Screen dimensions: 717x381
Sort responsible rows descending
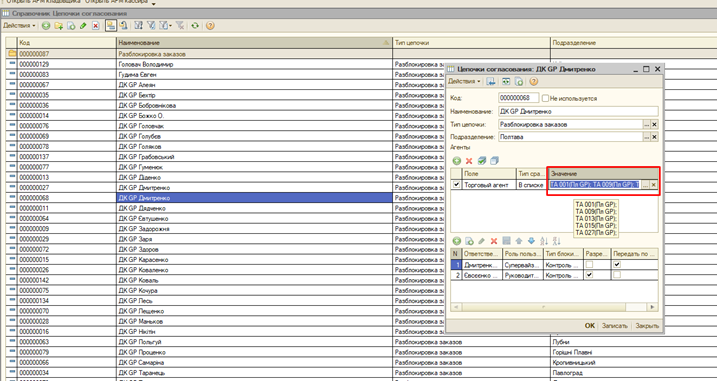coord(556,241)
